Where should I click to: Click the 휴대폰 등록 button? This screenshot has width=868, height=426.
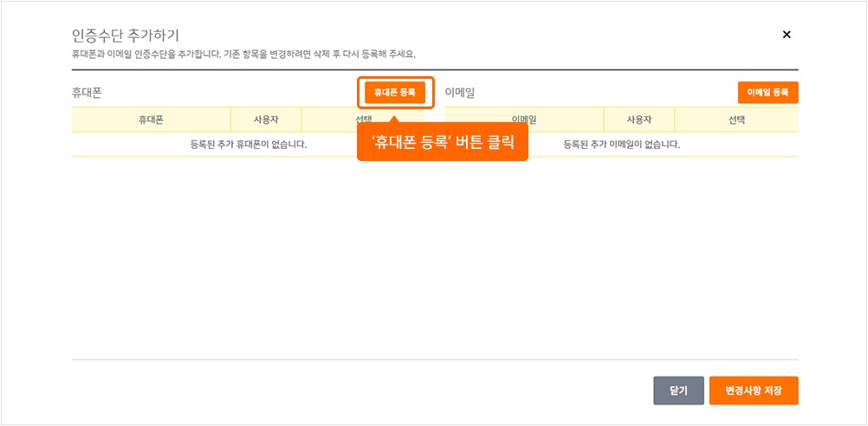coord(395,93)
